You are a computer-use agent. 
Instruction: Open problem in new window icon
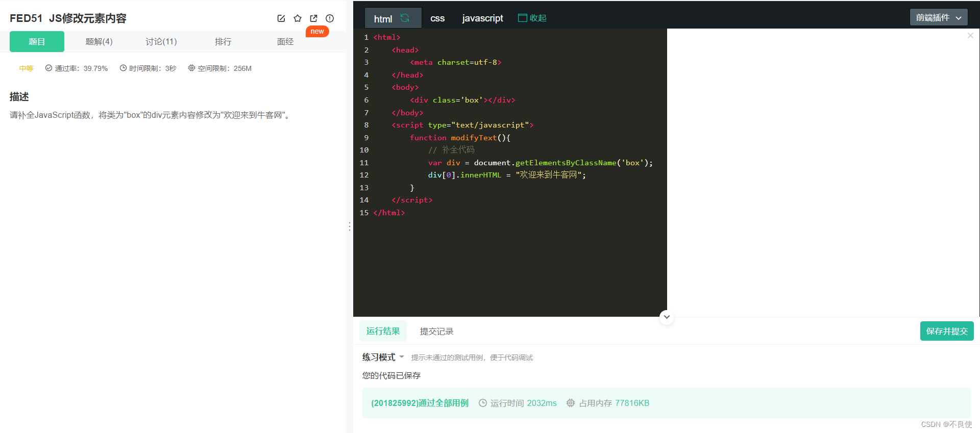click(314, 18)
